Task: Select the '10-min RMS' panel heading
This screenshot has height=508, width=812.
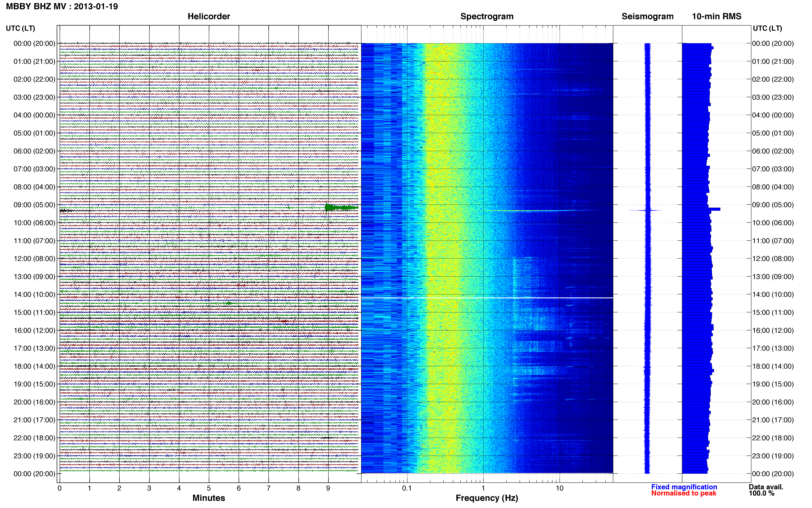Action: coord(717,16)
